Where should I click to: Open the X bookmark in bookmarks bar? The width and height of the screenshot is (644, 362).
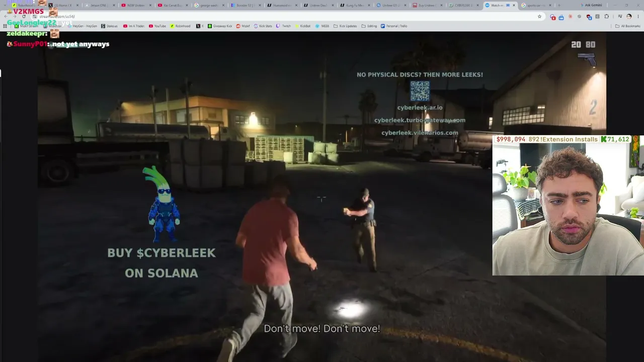click(200, 26)
